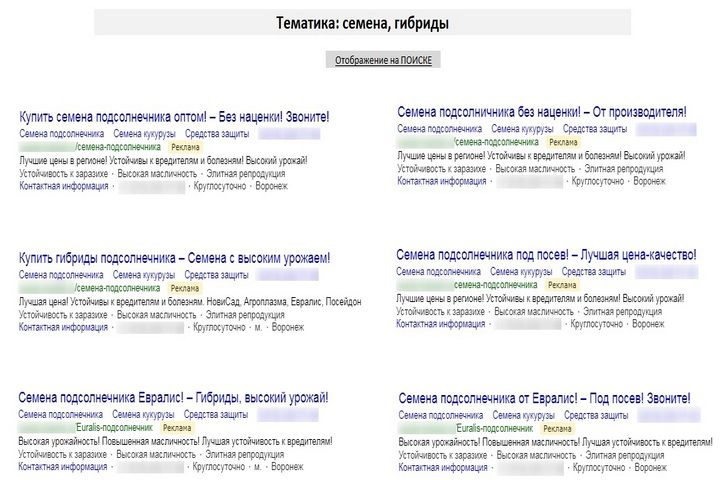Image resolution: width=720 pixels, height=480 pixels.
Task: Open the ad "Семена подсолнечника без наценки!"
Action: pyautogui.click(x=541, y=112)
